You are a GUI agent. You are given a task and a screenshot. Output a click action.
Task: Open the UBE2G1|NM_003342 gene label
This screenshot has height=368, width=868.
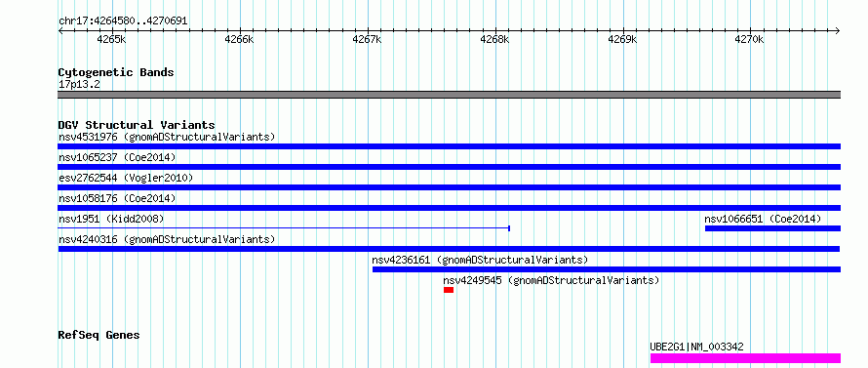point(697,347)
